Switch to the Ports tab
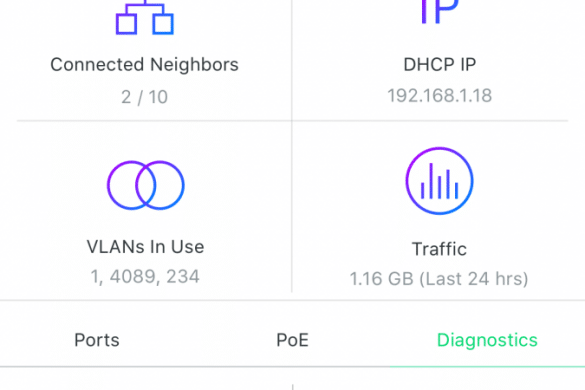The width and height of the screenshot is (585, 390). [97, 340]
